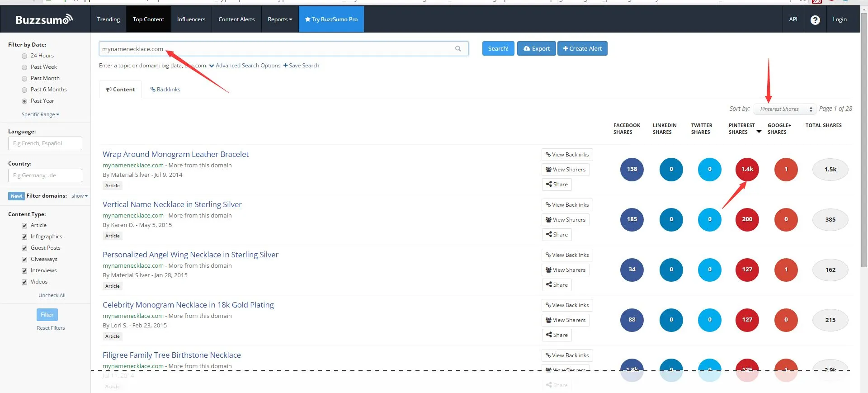Open the help question mark icon
Viewport: 868px width, 393px height.
pyautogui.click(x=815, y=20)
